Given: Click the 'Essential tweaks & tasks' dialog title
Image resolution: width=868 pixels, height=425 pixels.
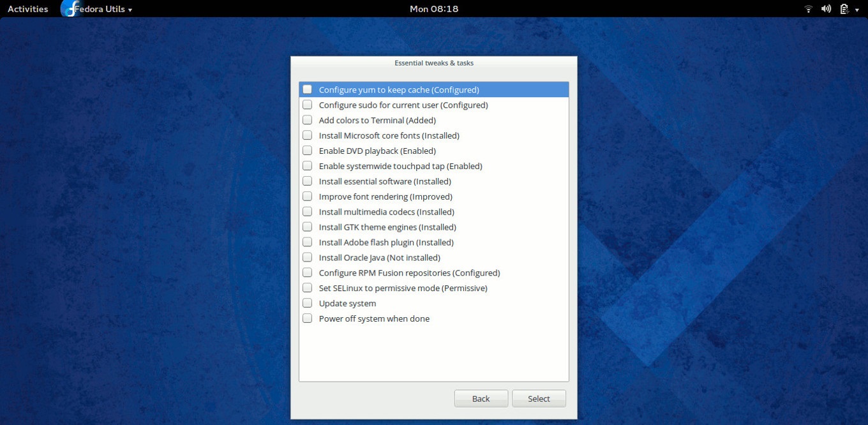Looking at the screenshot, I should [434, 63].
